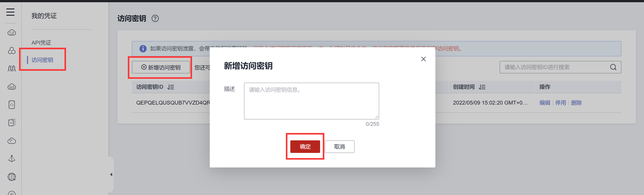644x195 pixels.
Task: Open the API凭证 menu item
Action: (x=41, y=43)
